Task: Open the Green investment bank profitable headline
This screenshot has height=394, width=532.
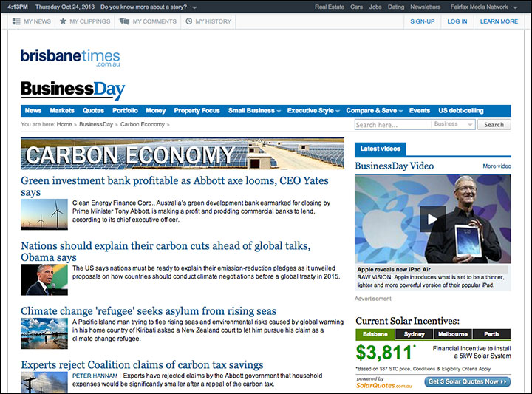Action: [x=174, y=186]
